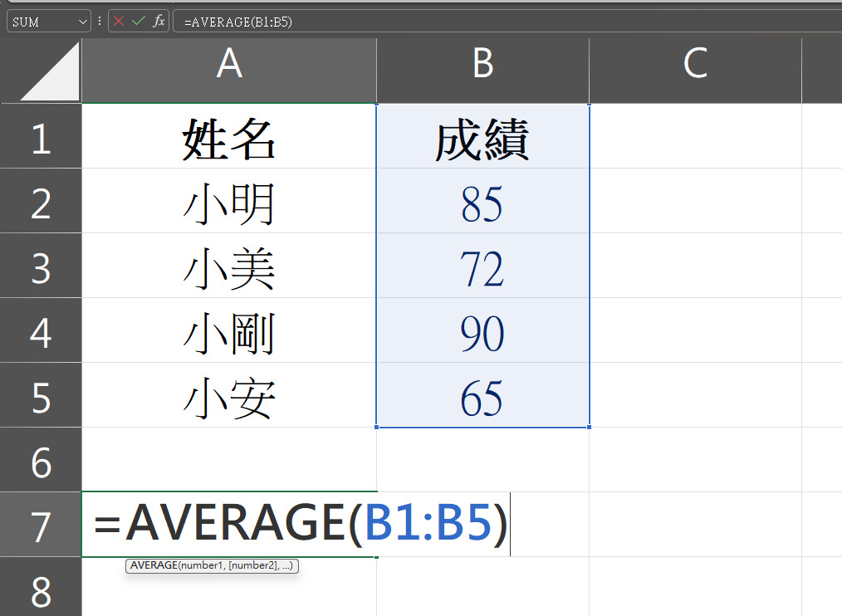Image resolution: width=842 pixels, height=616 pixels.
Task: Select row 8 header
Action: point(41,586)
